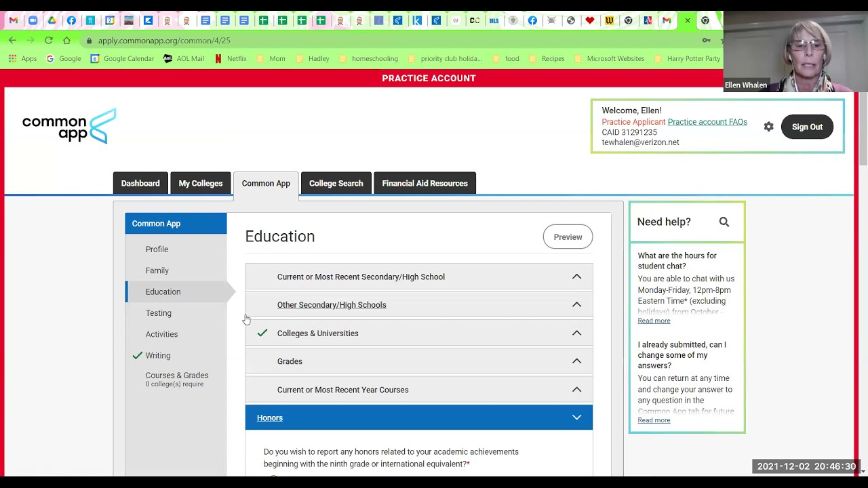Screen dimensions: 868x488
Task: Open the Practice account FAQs link
Action: click(707, 122)
